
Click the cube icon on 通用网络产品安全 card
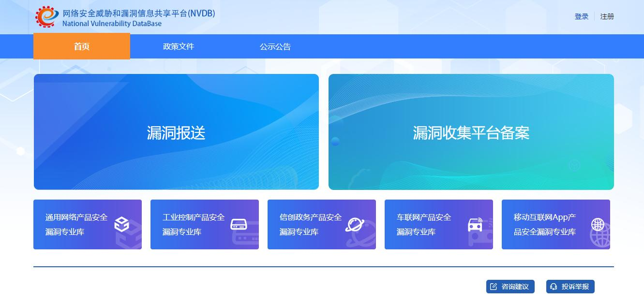click(121, 225)
